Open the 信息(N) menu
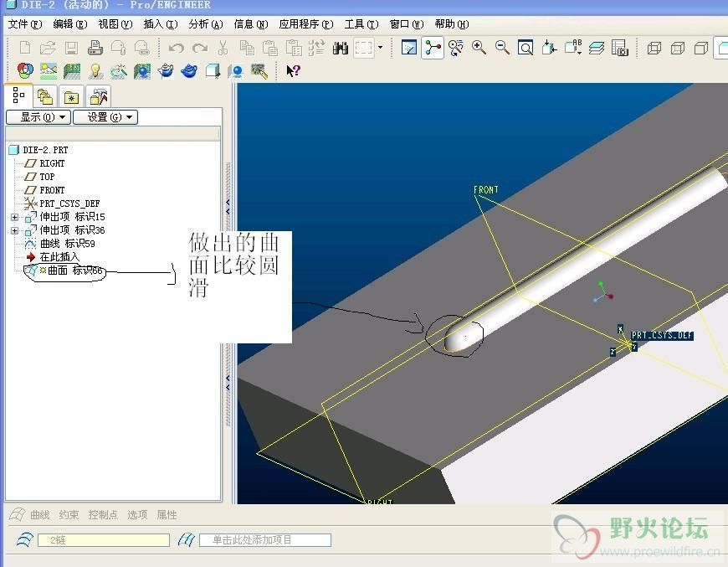This screenshot has width=728, height=567. coord(251,24)
